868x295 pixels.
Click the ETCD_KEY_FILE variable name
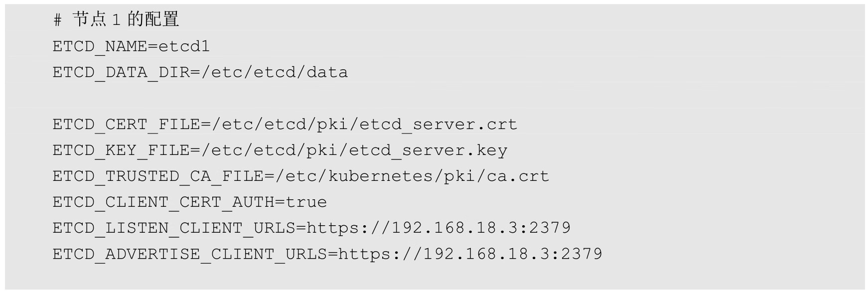point(121,150)
